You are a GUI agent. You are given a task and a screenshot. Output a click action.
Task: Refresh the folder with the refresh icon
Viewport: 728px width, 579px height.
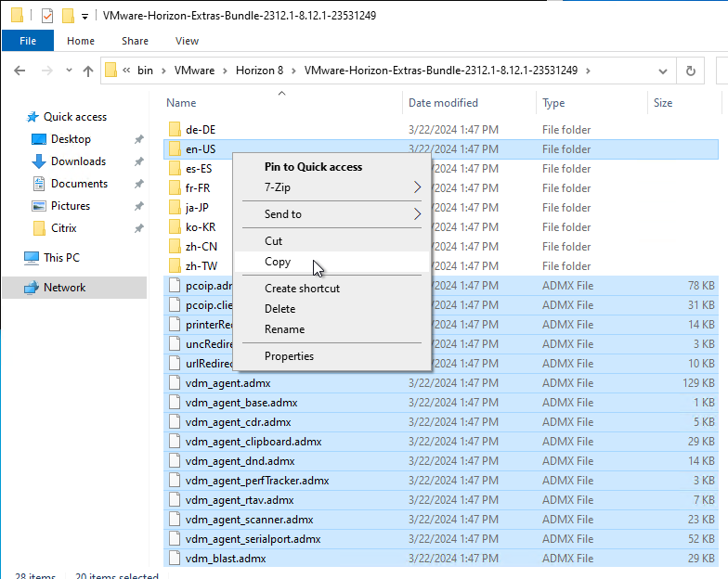click(691, 71)
